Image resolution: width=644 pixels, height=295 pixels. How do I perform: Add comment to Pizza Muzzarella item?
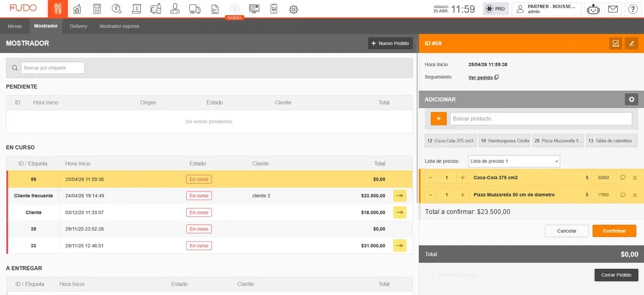[623, 195]
